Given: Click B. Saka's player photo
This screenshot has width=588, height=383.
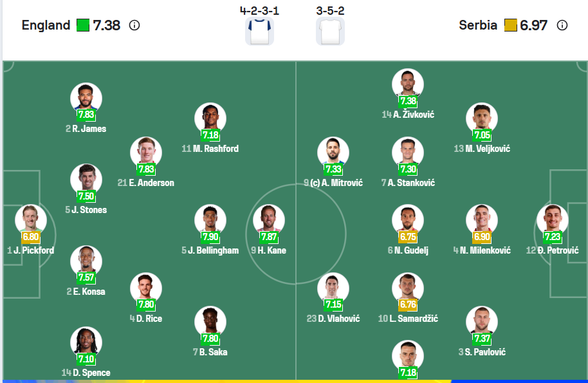Looking at the screenshot, I should click(x=210, y=322).
